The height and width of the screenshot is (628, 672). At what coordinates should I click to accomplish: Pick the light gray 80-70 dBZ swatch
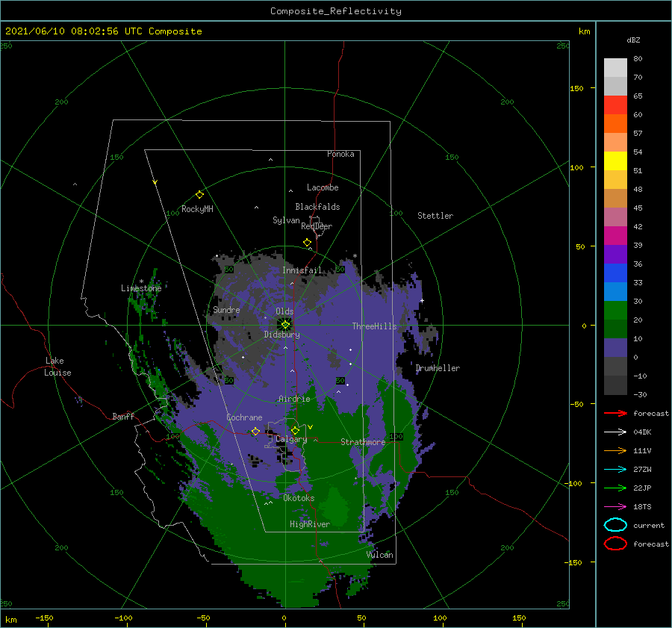tap(615, 68)
